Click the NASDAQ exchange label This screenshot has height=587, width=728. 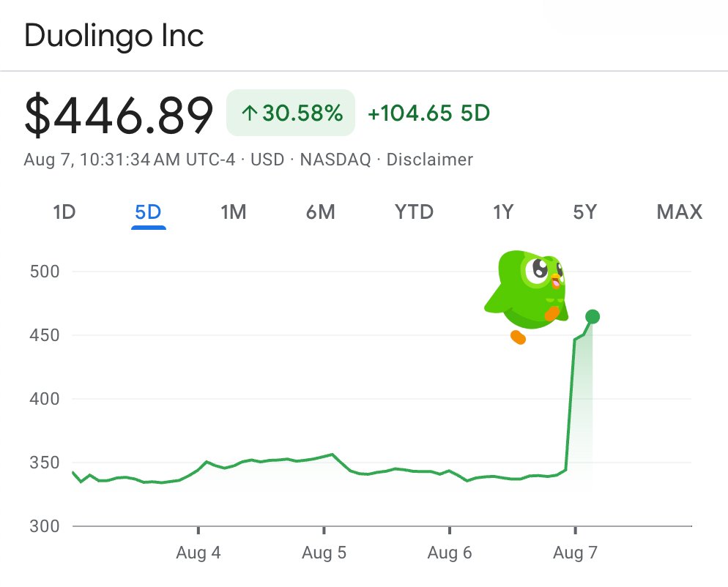[335, 160]
